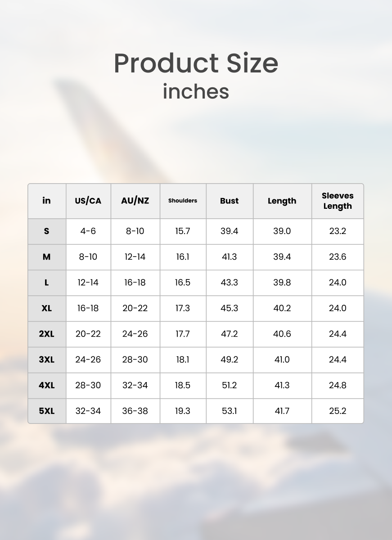Viewport: 392px width, 540px height.
Task: Click the "inches" subtitle text
Action: tap(196, 91)
